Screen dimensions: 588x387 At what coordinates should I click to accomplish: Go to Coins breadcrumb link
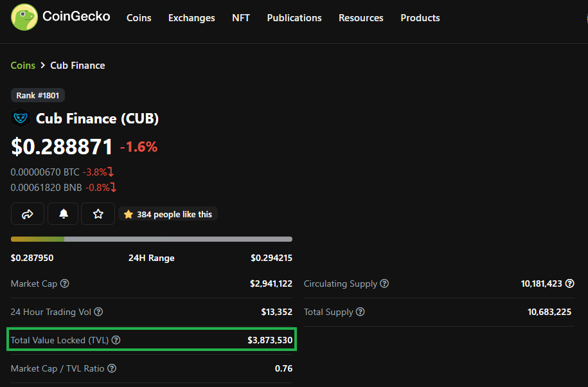tap(23, 66)
